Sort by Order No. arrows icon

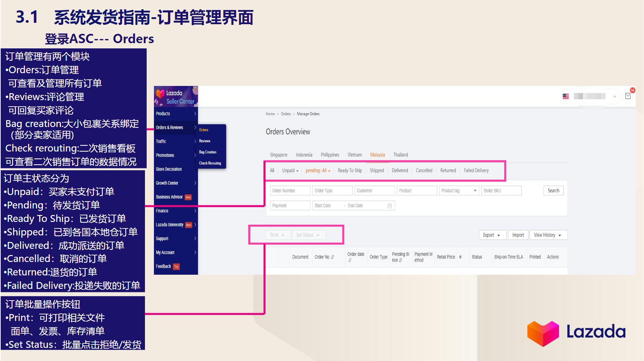[x=333, y=257]
